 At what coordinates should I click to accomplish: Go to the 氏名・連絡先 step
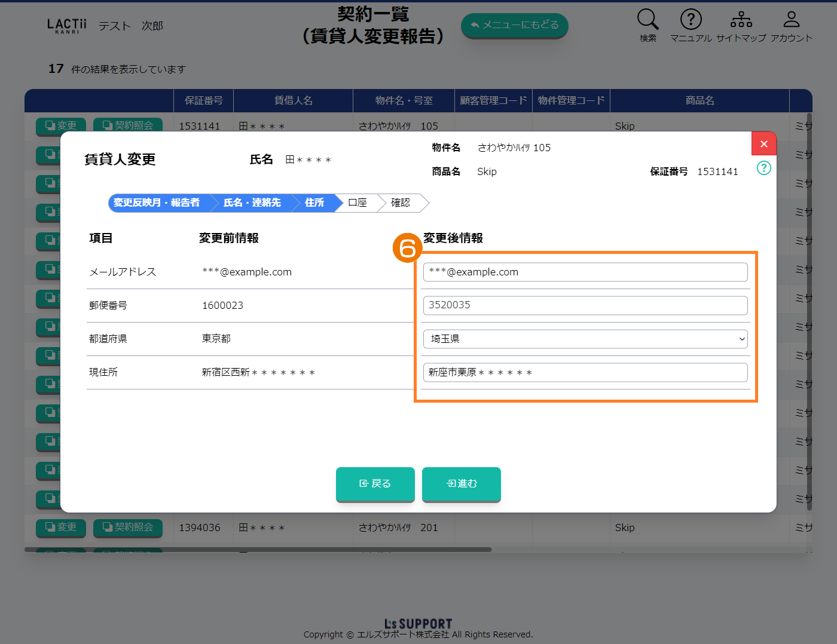coord(252,203)
